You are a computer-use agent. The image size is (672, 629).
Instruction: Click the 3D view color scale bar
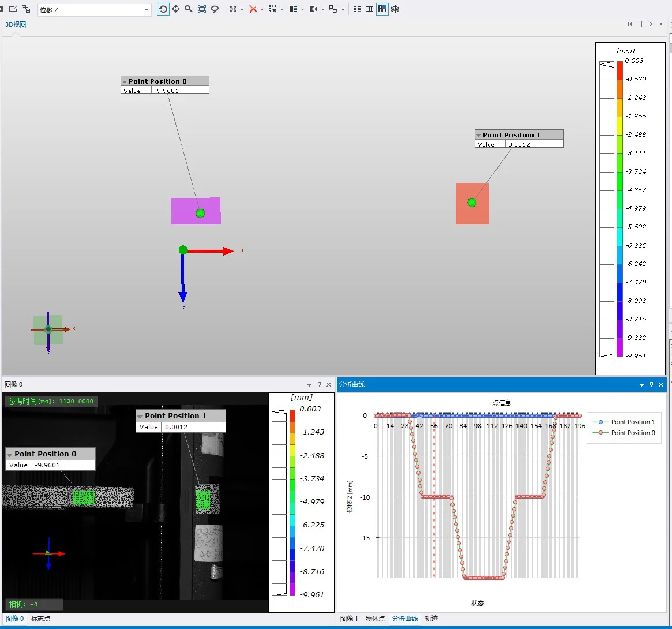point(620,209)
